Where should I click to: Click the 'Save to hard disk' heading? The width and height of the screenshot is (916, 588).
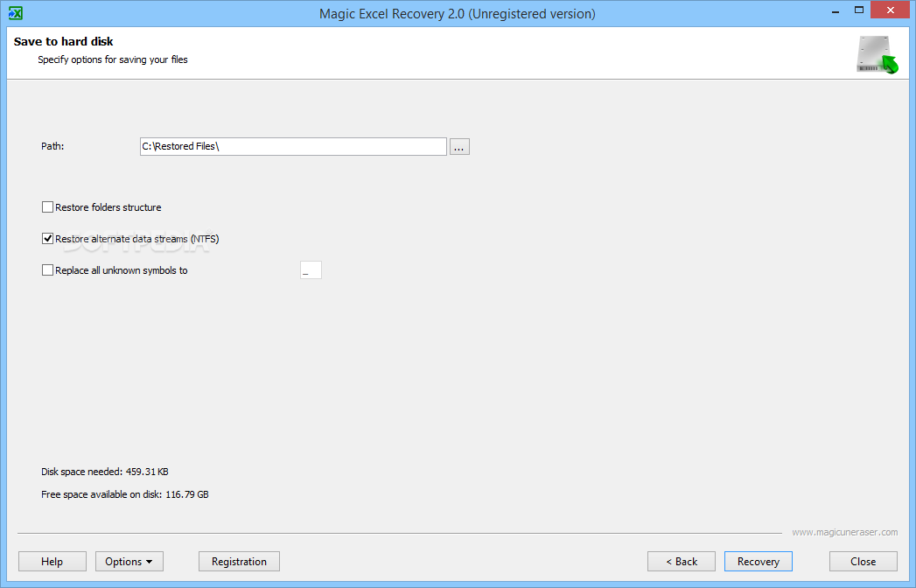pyautogui.click(x=63, y=41)
